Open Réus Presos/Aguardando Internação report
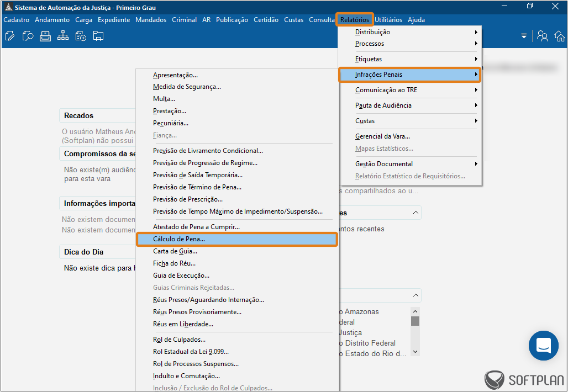This screenshot has height=392, width=568. pos(237,300)
